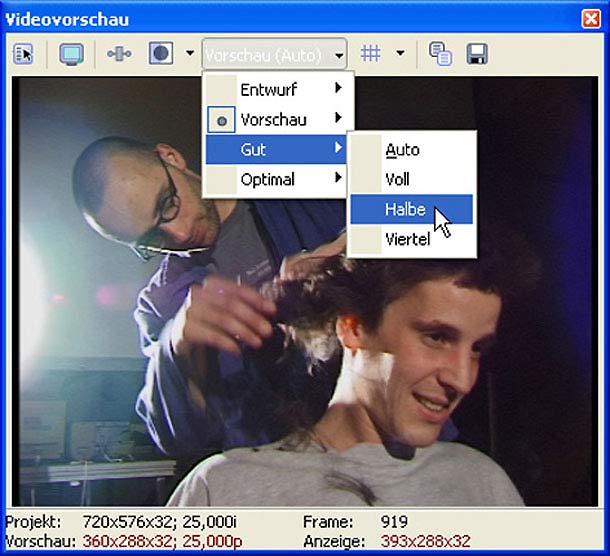Expand the arrow beside the grid overlays icon
The width and height of the screenshot is (610, 556).
[x=400, y=54]
